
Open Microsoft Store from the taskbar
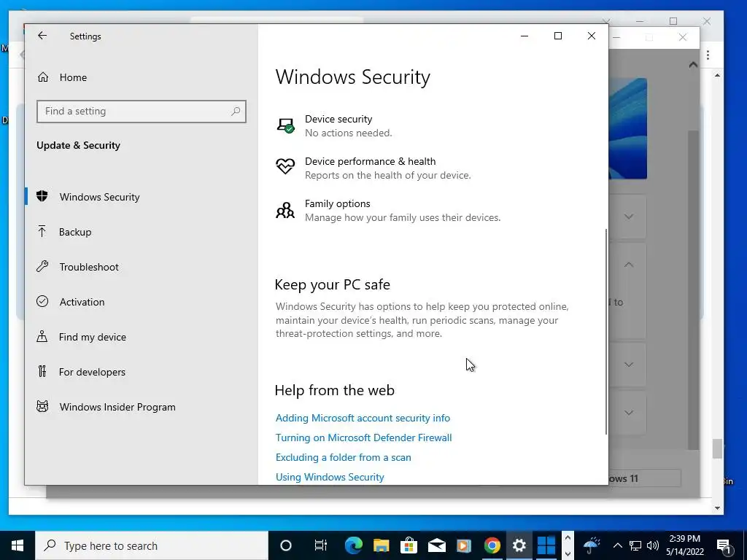[409, 545]
